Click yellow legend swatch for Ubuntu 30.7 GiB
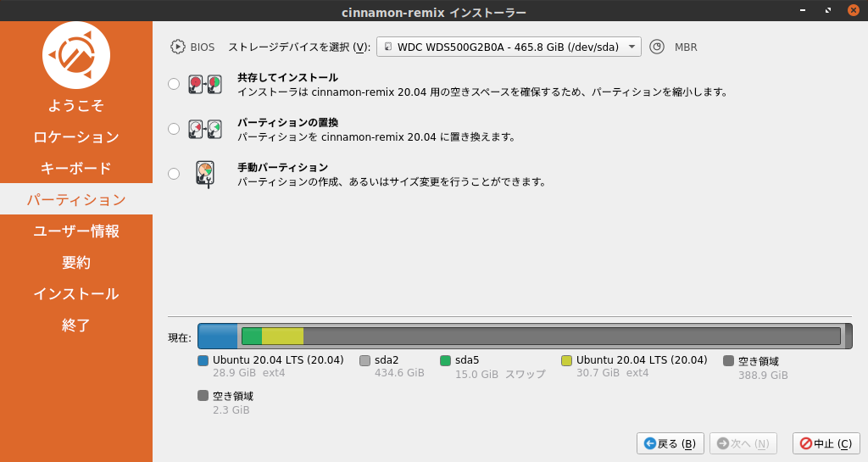868x462 pixels. coord(565,361)
